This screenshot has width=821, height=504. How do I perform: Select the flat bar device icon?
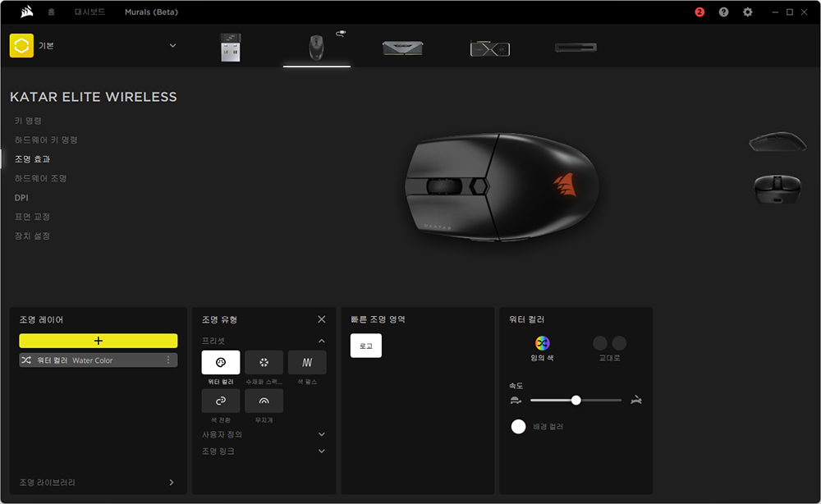(576, 48)
